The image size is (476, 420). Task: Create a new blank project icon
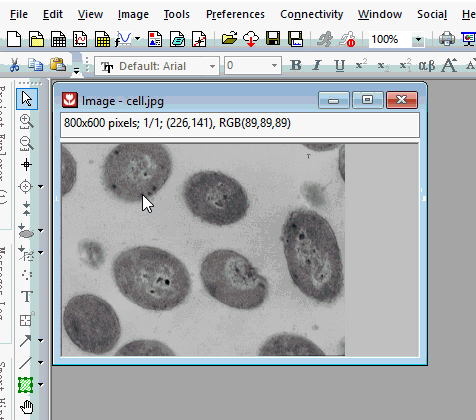pos(14,39)
